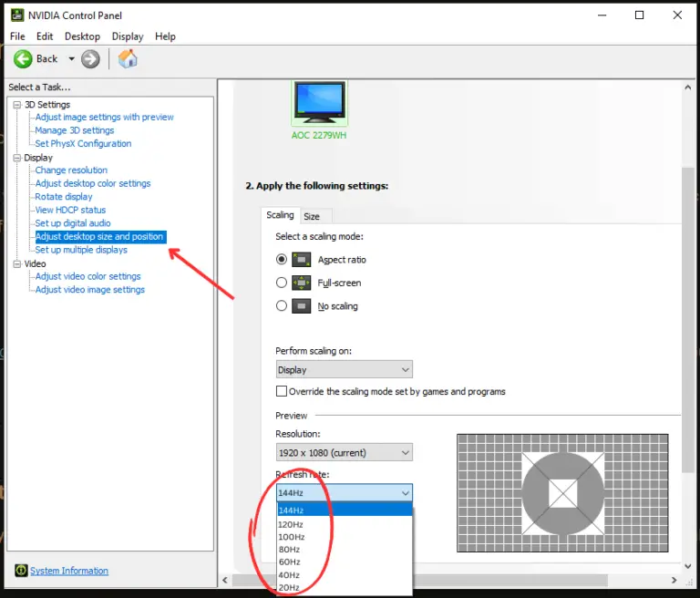Screen dimensions: 700x598
Task: Open the Desktop menu
Action: [x=82, y=36]
